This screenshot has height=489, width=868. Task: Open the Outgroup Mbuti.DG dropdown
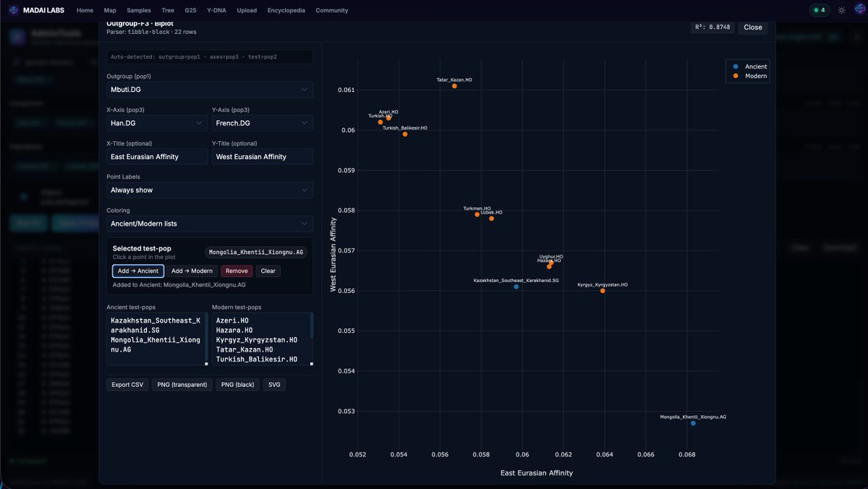210,90
